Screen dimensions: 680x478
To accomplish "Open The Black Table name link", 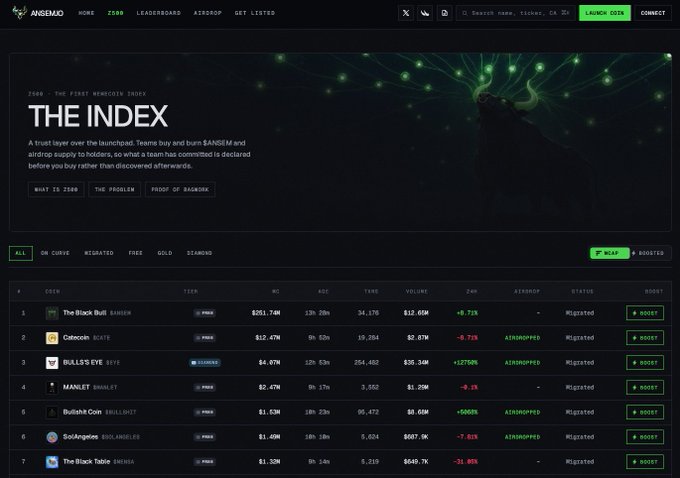I will click(86, 462).
